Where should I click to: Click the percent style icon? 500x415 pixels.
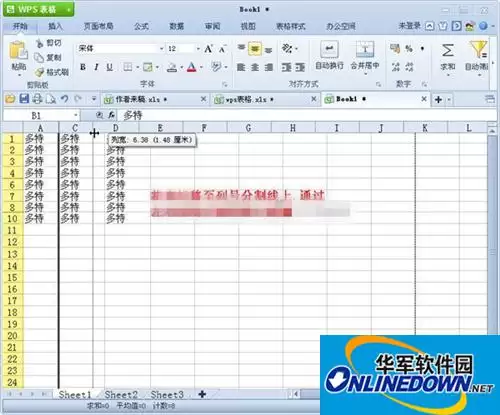pyautogui.click(x=409, y=49)
